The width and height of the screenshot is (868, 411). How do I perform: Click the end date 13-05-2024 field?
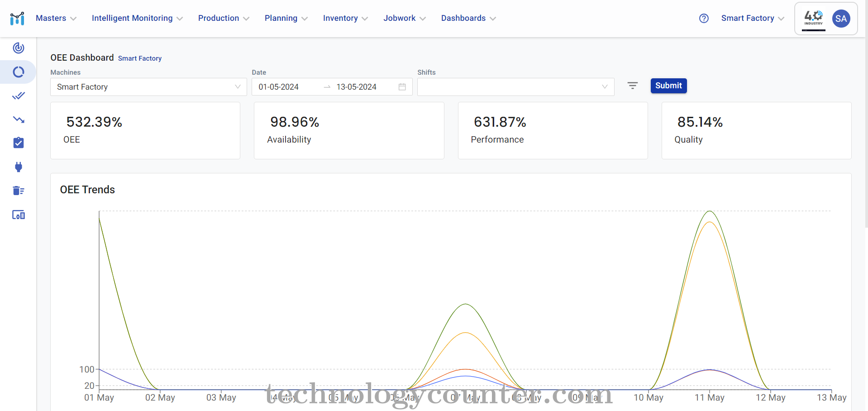coord(357,87)
